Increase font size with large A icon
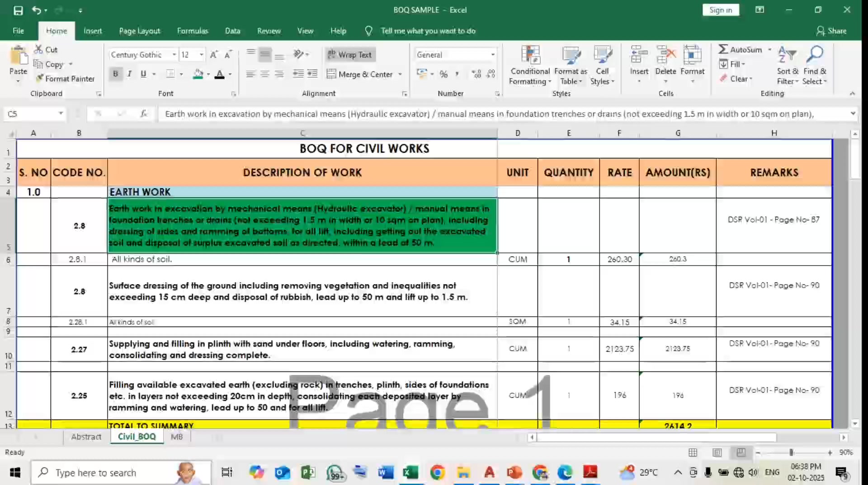868x485 pixels. 214,54
